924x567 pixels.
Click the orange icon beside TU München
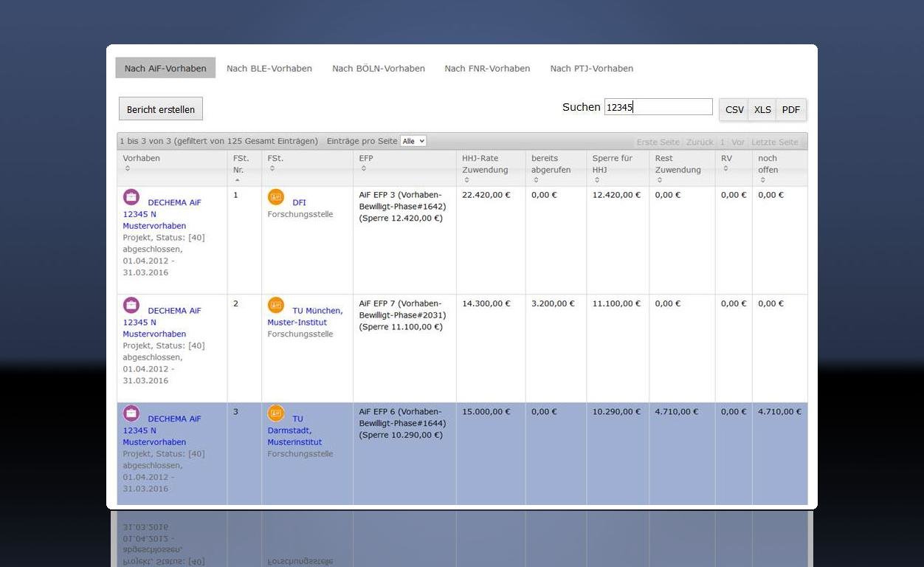(276, 305)
